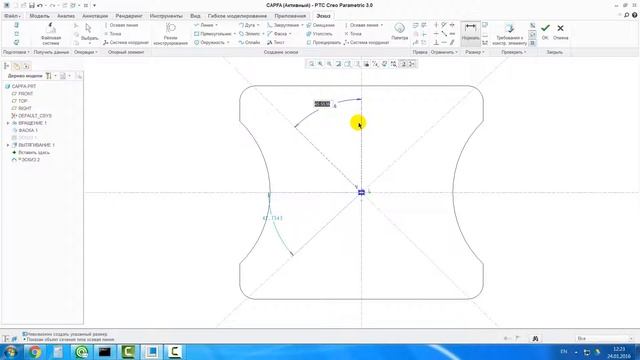Open the Палитра sketch palette
The image size is (640, 360).
[399, 31]
